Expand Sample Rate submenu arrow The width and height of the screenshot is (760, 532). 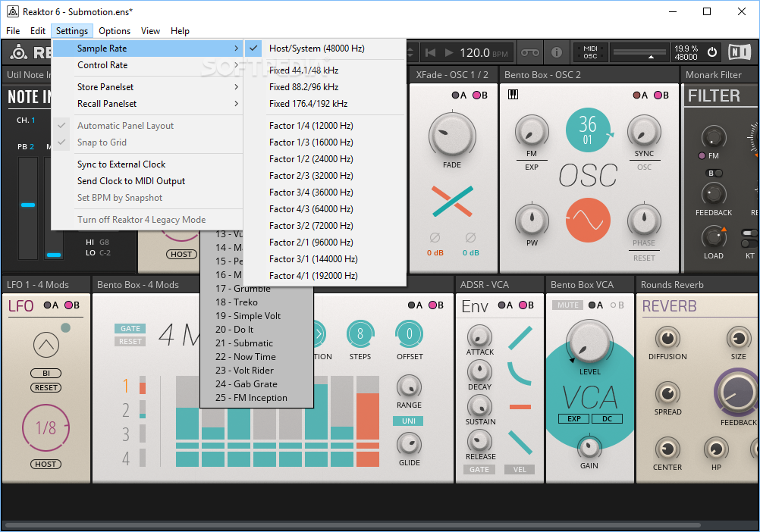point(236,49)
